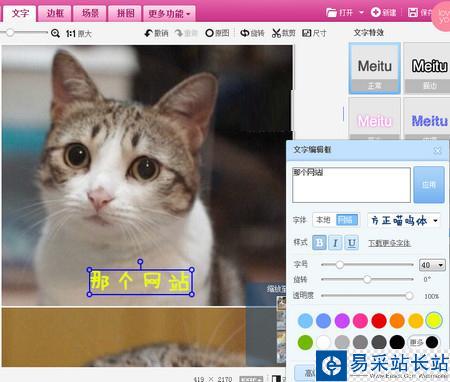Switch to the 文字 tab
The width and height of the screenshot is (450, 382).
pyautogui.click(x=20, y=13)
